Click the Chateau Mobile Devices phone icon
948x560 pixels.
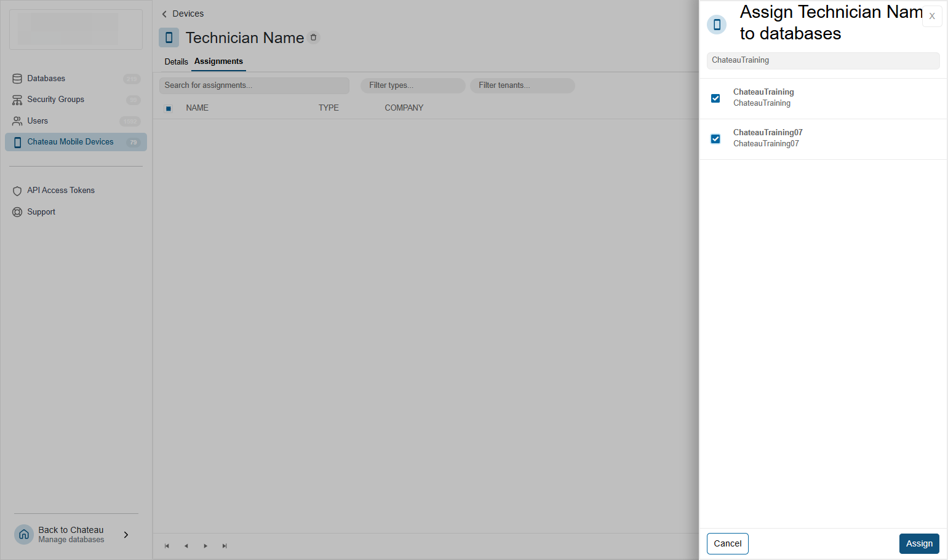click(17, 142)
